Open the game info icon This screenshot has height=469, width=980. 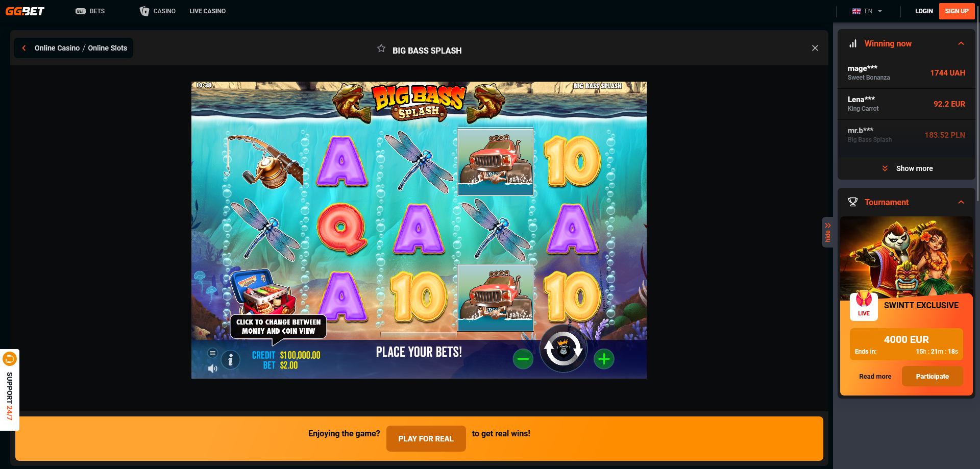pyautogui.click(x=231, y=360)
